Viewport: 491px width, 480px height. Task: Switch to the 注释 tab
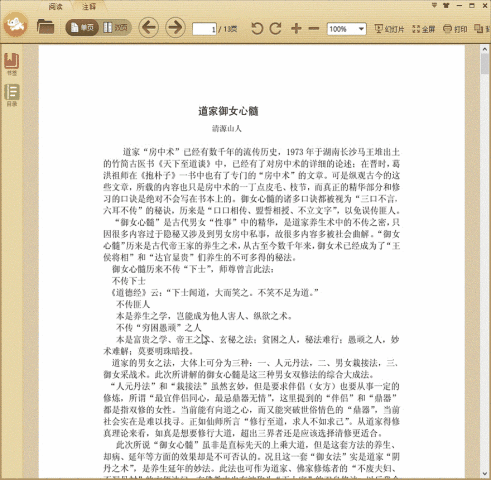89,7
